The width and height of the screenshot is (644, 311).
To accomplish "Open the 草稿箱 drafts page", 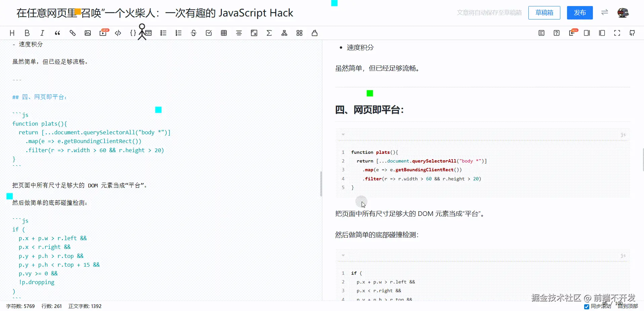I will 544,13.
